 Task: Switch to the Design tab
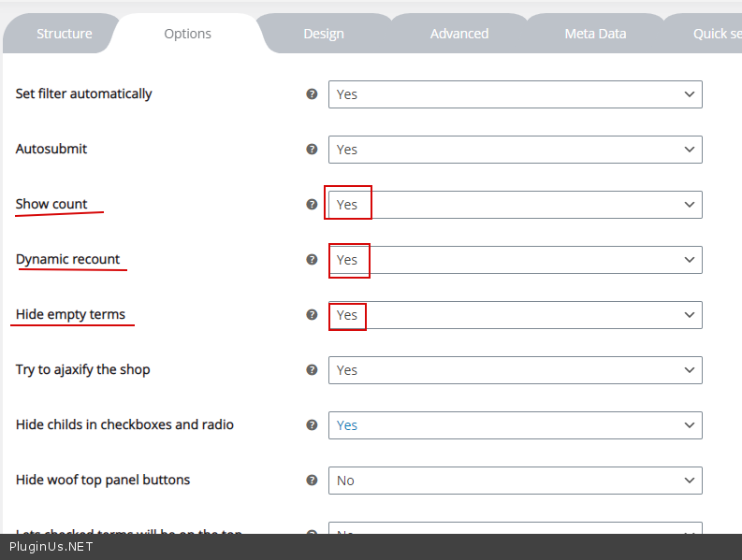(324, 34)
